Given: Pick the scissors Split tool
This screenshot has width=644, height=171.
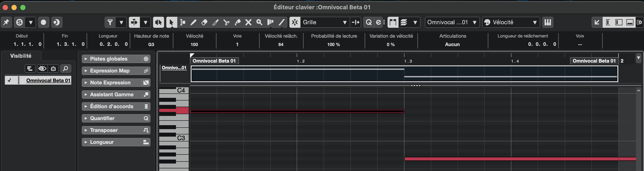Looking at the screenshot, I should point(227,22).
